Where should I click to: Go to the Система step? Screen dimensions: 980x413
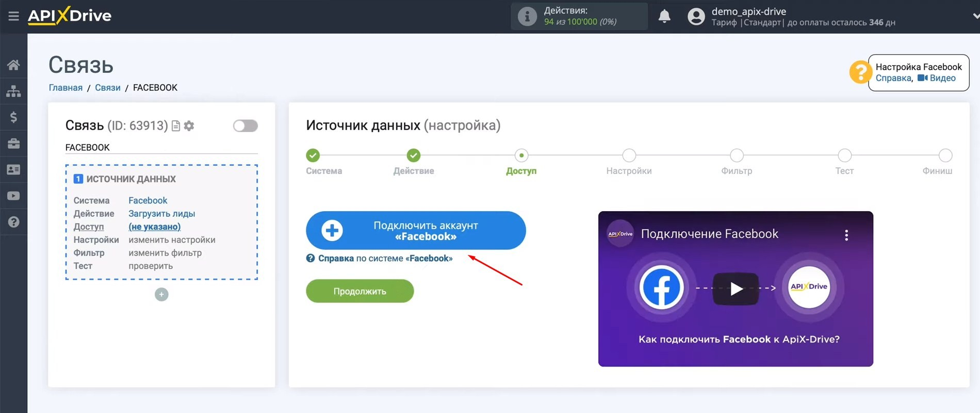coord(313,155)
